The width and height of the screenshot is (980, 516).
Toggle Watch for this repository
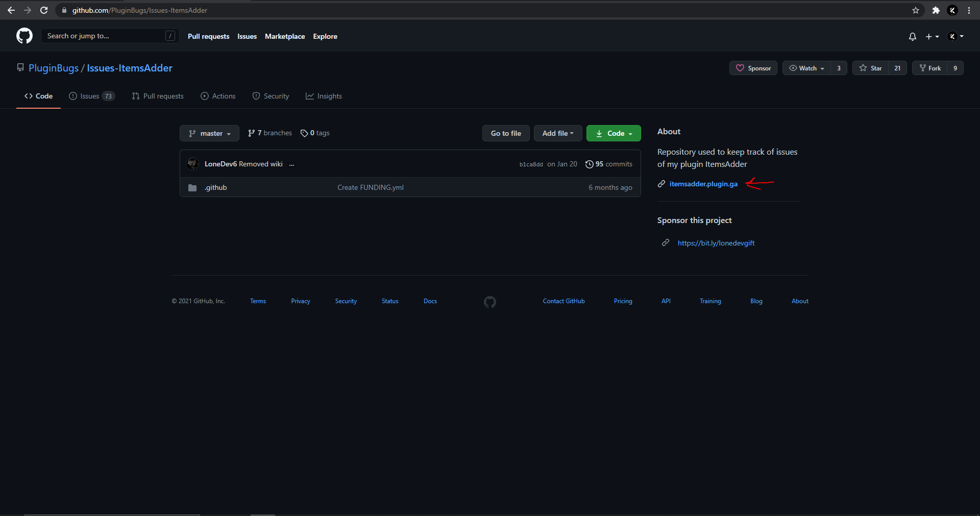(x=805, y=68)
